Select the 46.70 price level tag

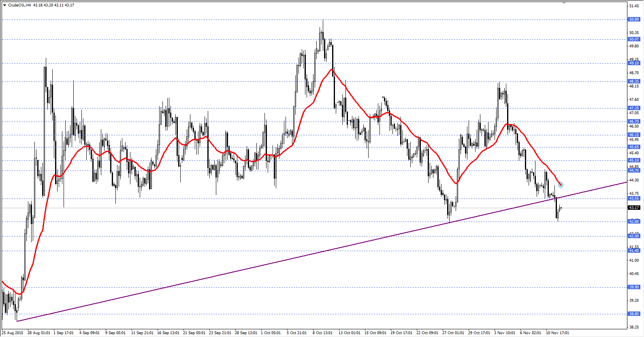pos(634,122)
